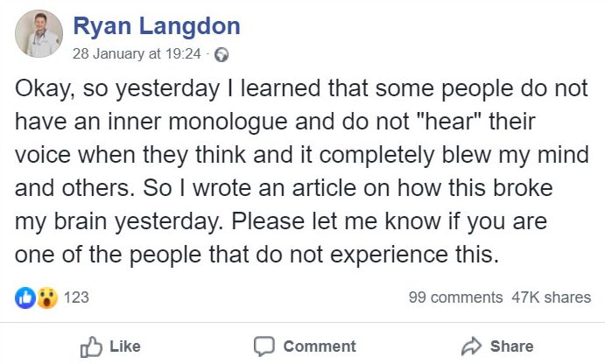605x364 pixels.
Task: Open the 28 January post timestamp
Action: point(137,53)
